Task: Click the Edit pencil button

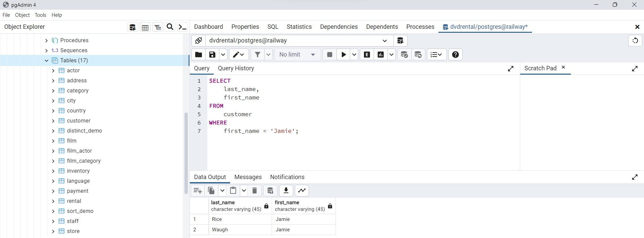Action: coord(239,55)
